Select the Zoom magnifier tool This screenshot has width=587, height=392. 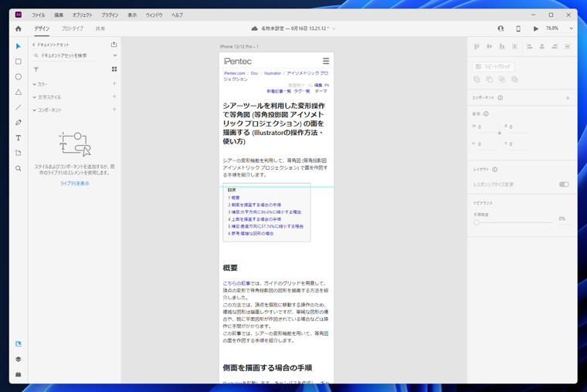click(x=18, y=168)
